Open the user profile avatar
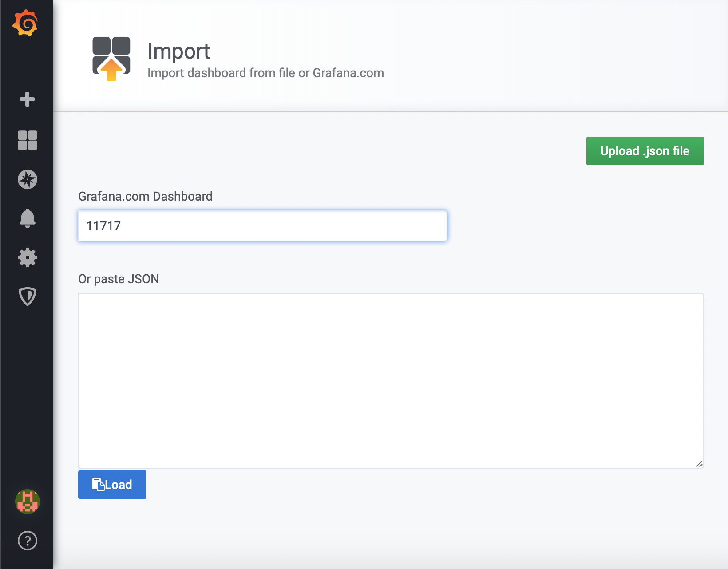The height and width of the screenshot is (569, 728). (x=28, y=502)
